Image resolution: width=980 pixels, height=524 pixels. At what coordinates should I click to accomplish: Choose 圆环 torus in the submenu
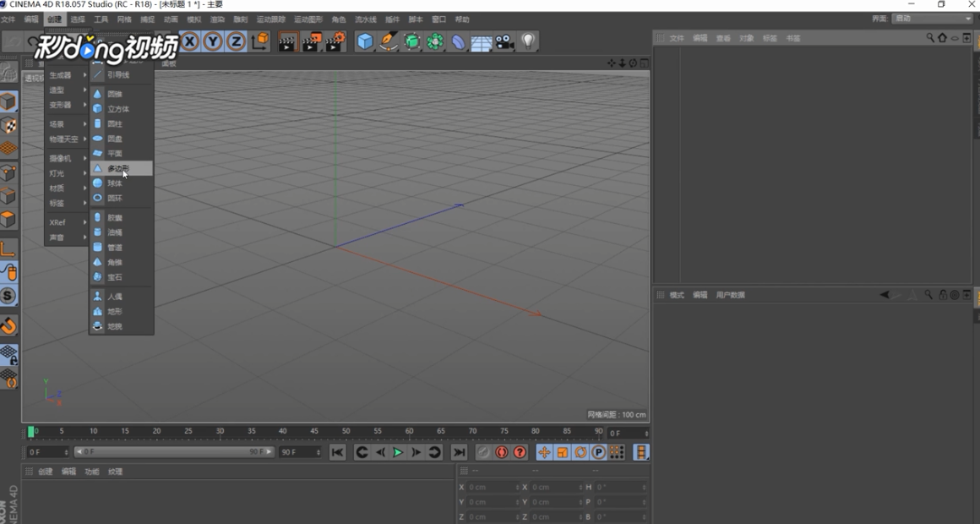(x=122, y=199)
